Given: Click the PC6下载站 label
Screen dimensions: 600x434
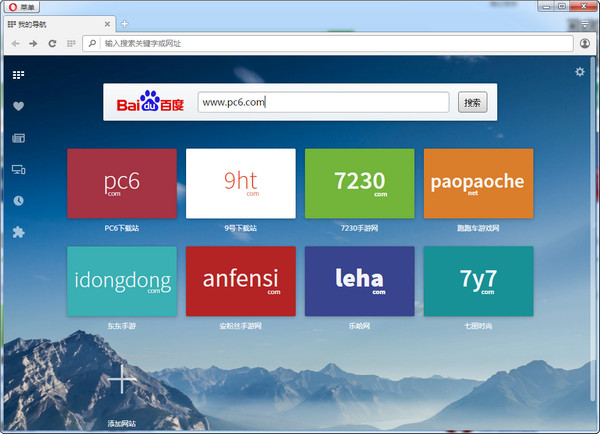Looking at the screenshot, I should coord(122,228).
